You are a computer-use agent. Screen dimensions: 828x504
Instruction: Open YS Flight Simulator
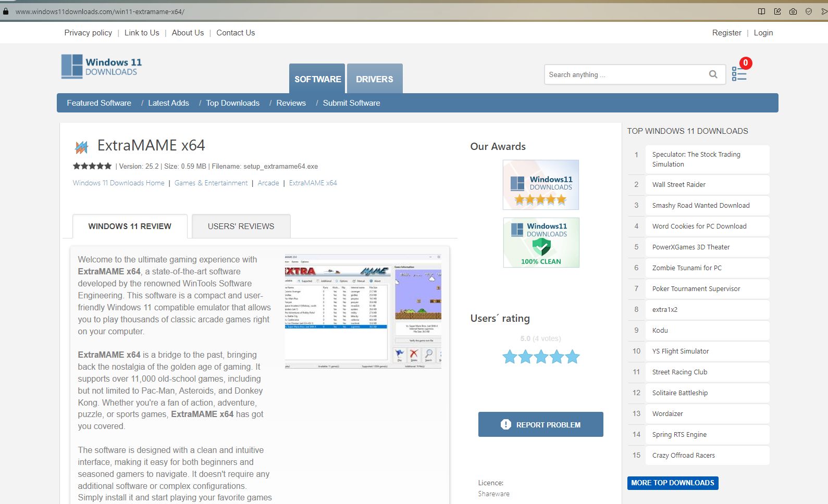pyautogui.click(x=707, y=351)
